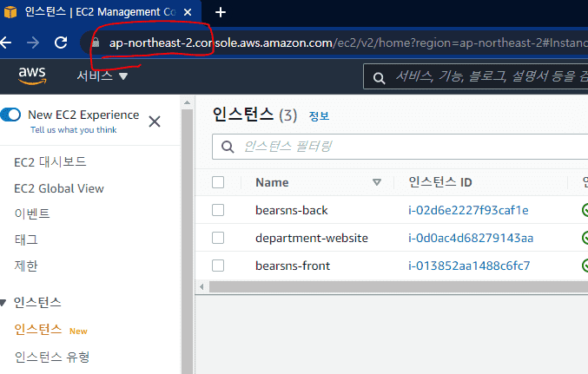Click the sidebar scroll-up arrow
This screenshot has width=588, height=374.
click(x=187, y=102)
